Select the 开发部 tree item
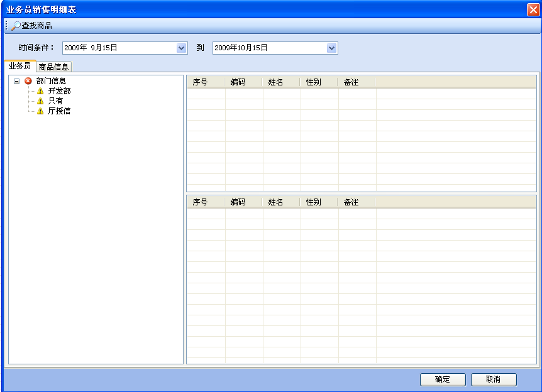This screenshot has height=392, width=542. coord(60,91)
